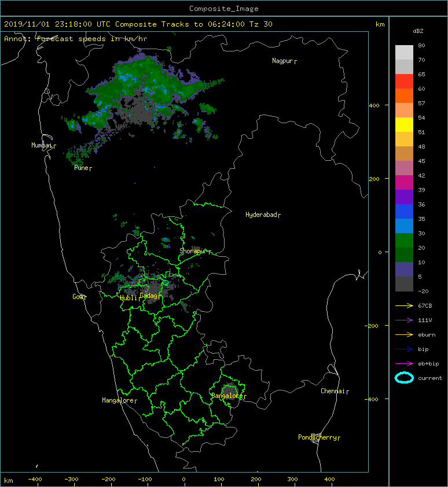Viewport: 448px width, 487px height.
Task: Click the 300 tick on the horizontal axis
Action: click(x=292, y=479)
